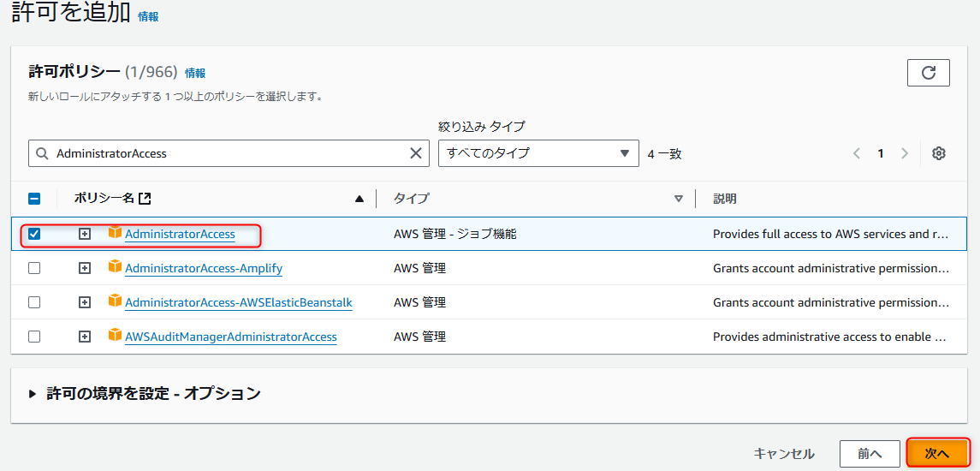Image resolution: width=980 pixels, height=471 pixels.
Task: Click the AWS 管理 type cell for AdministratorAccess-Amplify
Action: 419,268
